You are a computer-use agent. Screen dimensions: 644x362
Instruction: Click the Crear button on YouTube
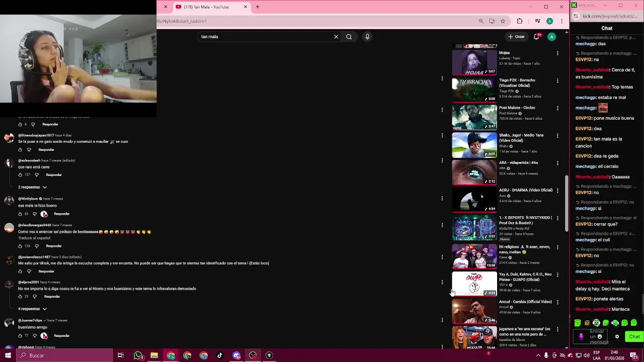tap(516, 37)
